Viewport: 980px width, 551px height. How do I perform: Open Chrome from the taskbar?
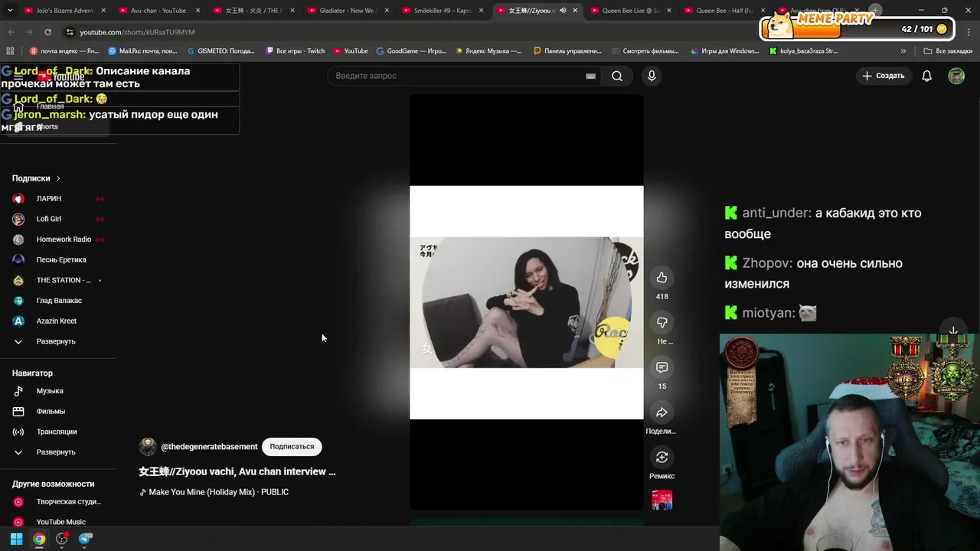pos(39,539)
